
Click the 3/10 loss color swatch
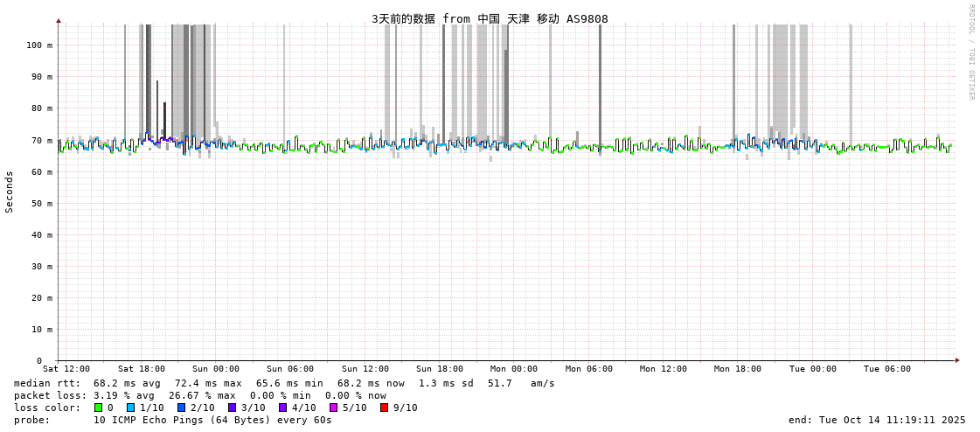(x=232, y=408)
